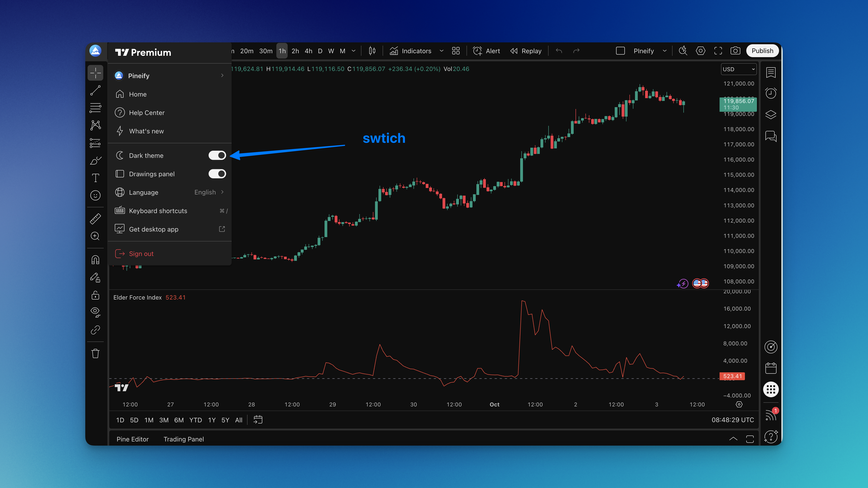Turn off the Dark theme switch
The image size is (868, 488).
click(217, 155)
